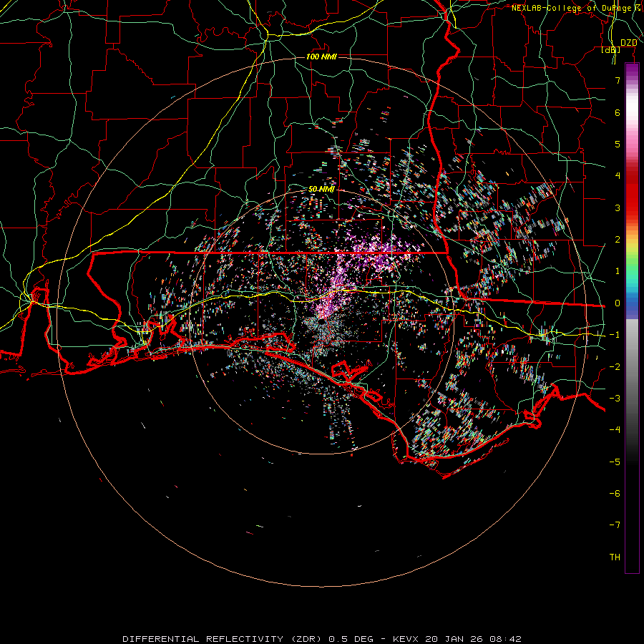The image size is (644, 644).
Task: Click the TH threshold label on scale
Action: coord(615,557)
